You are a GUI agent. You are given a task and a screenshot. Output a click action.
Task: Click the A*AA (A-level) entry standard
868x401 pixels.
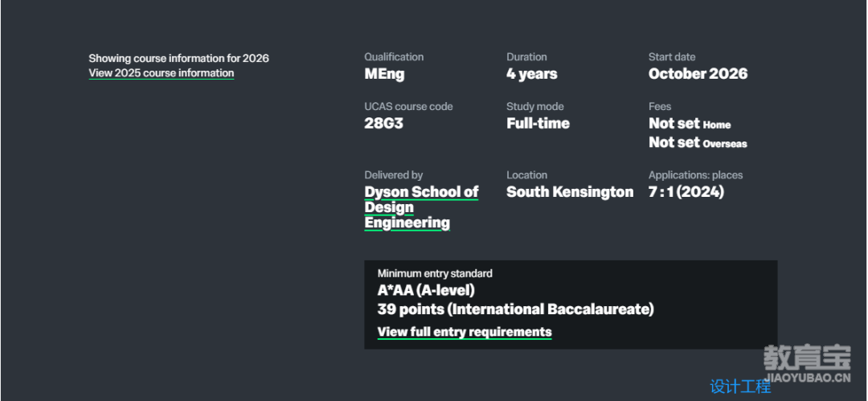(426, 290)
